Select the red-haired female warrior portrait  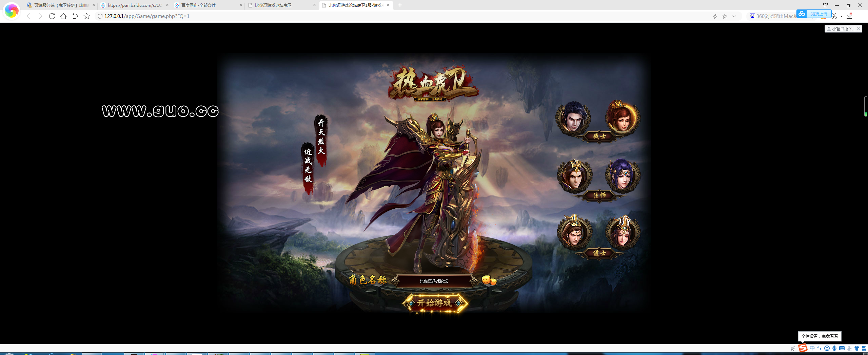(623, 117)
